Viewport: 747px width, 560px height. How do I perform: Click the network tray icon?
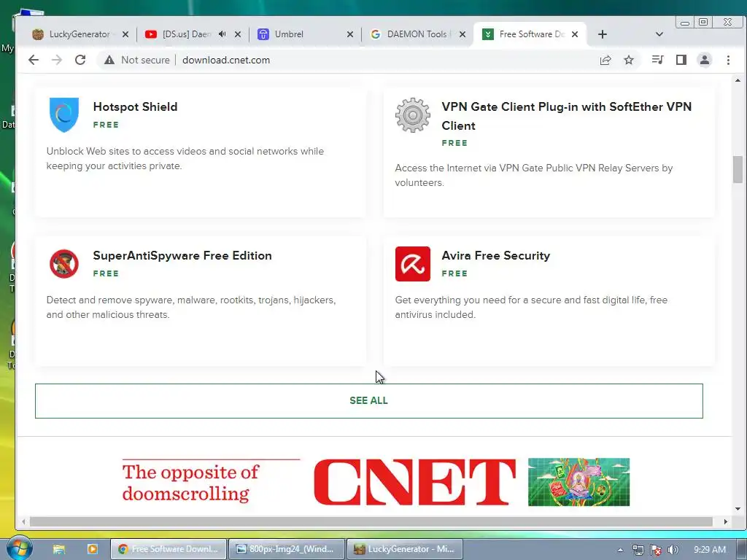[638, 550]
